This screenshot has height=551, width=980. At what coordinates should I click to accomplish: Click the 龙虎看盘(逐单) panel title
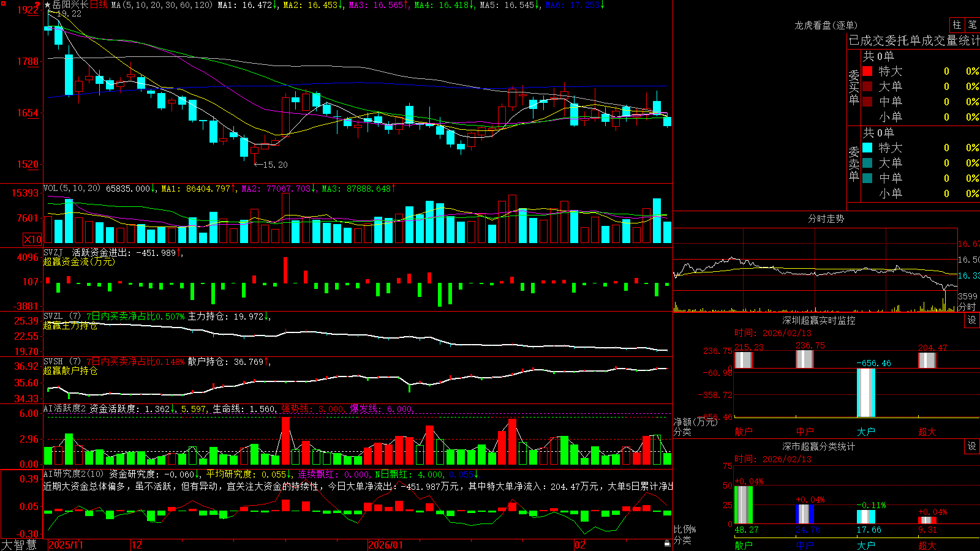click(826, 25)
